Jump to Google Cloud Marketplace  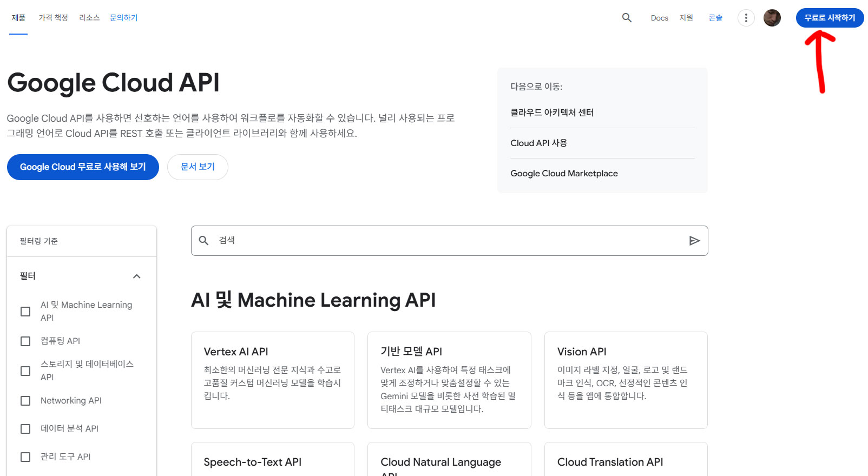click(x=564, y=173)
